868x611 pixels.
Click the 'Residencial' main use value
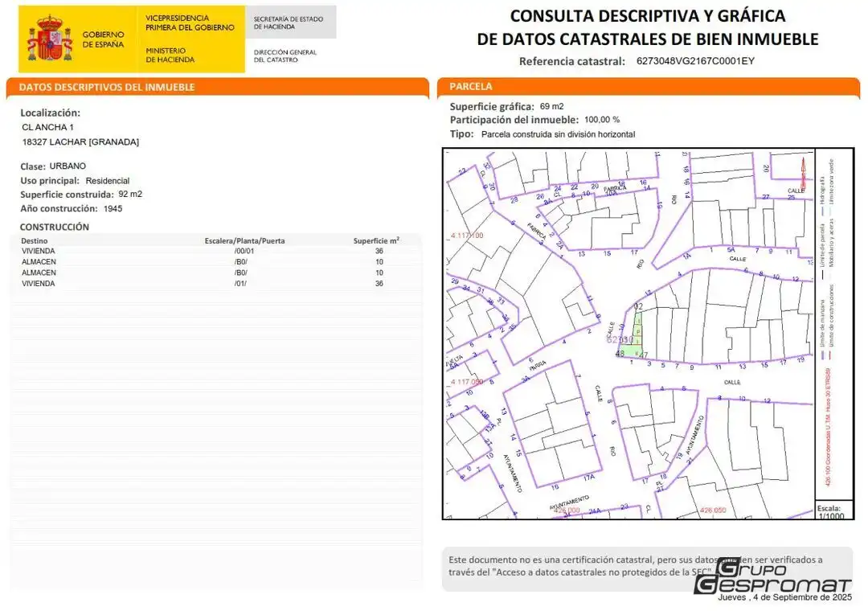pos(108,181)
